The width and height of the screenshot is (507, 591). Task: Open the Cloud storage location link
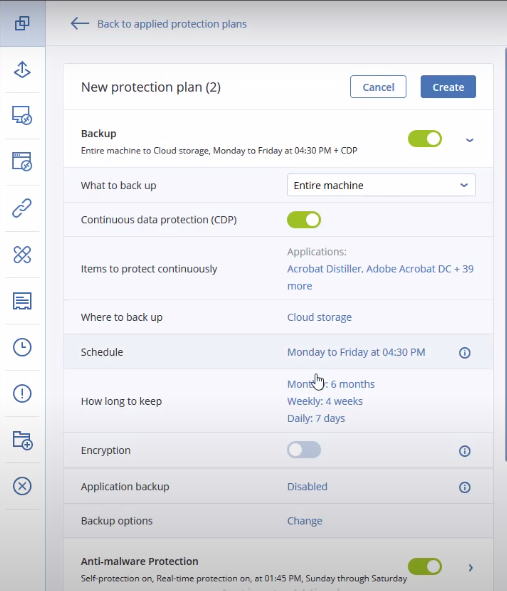pyautogui.click(x=319, y=317)
